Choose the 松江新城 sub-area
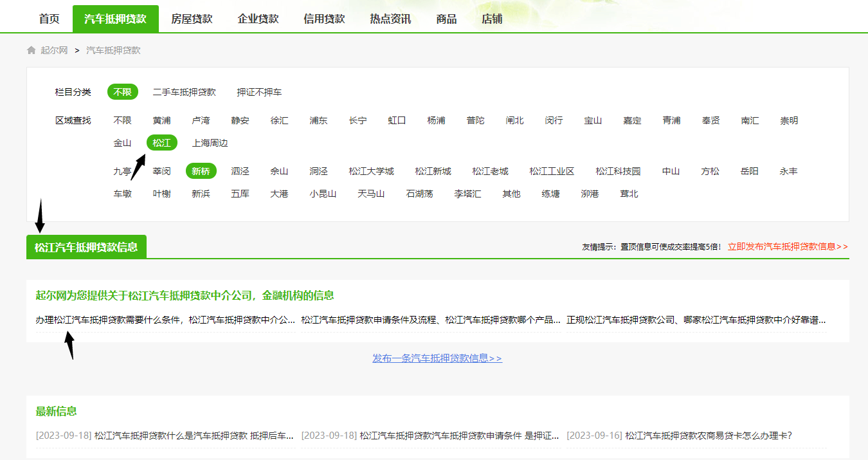This screenshot has width=868, height=460. tap(433, 171)
